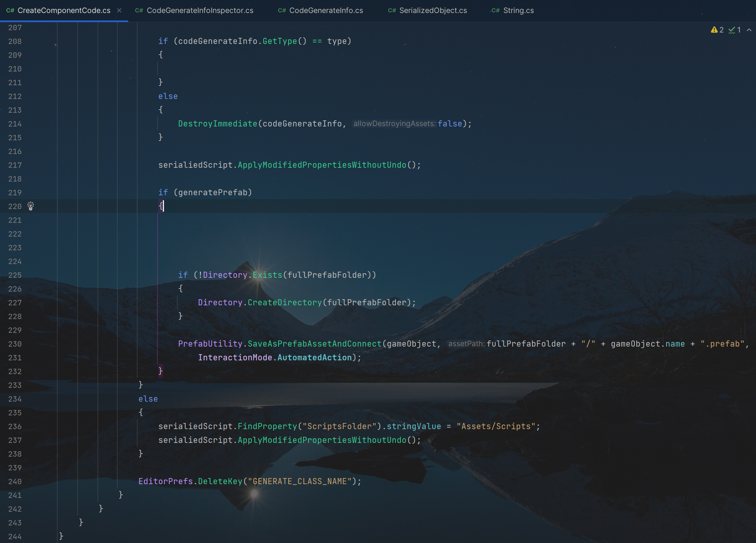756x543 pixels.
Task: Click the SaveAsPrefabAssetAndConnect method name
Action: [314, 344]
